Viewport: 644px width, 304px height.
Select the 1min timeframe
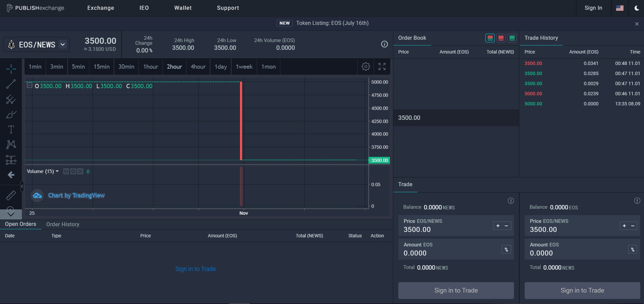[x=35, y=67]
